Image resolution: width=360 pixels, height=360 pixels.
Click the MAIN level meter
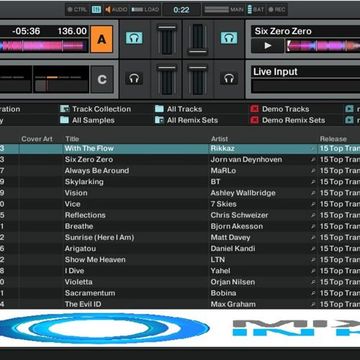(x=224, y=10)
